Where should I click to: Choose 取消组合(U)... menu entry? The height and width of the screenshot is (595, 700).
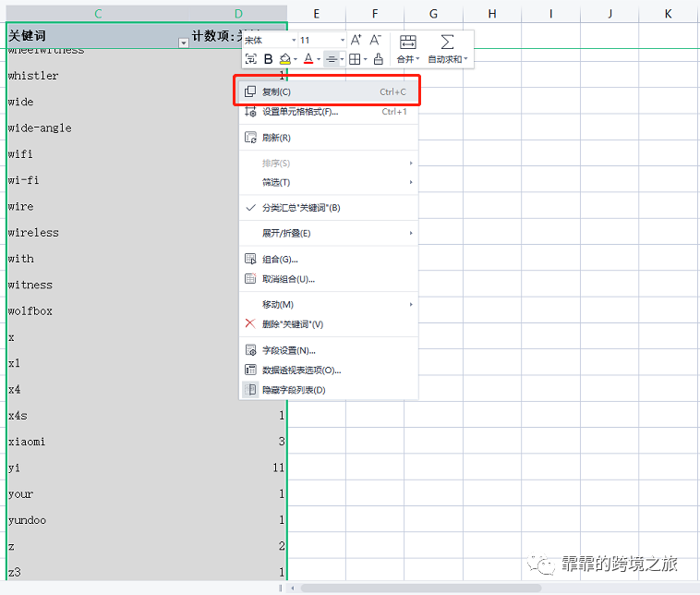[329, 279]
